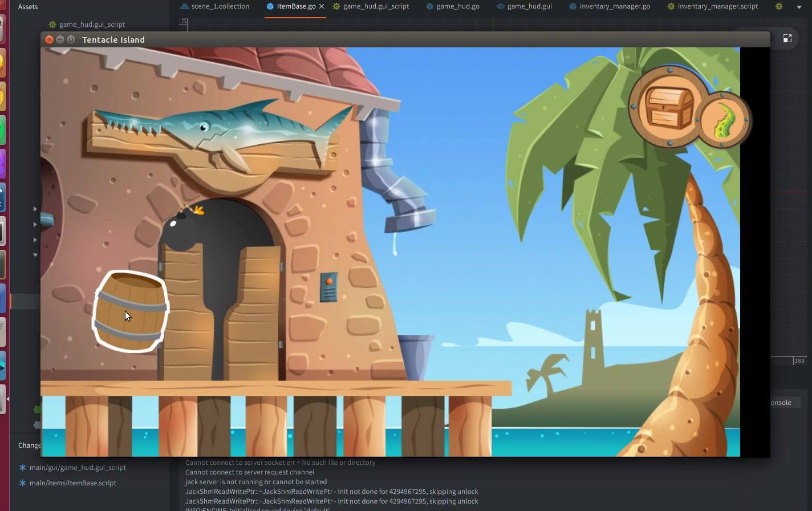Click the collection icon on scene_1.collection tab
The height and width of the screenshot is (511, 812).
tap(184, 6)
